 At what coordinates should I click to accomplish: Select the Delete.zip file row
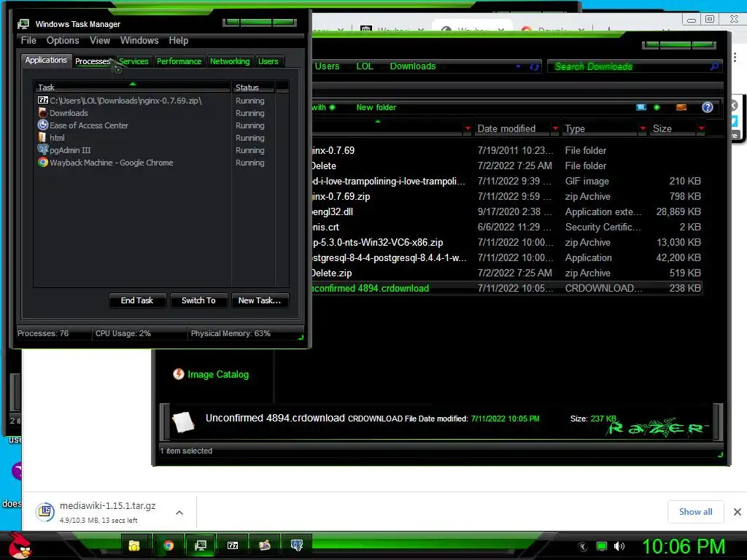coord(506,273)
